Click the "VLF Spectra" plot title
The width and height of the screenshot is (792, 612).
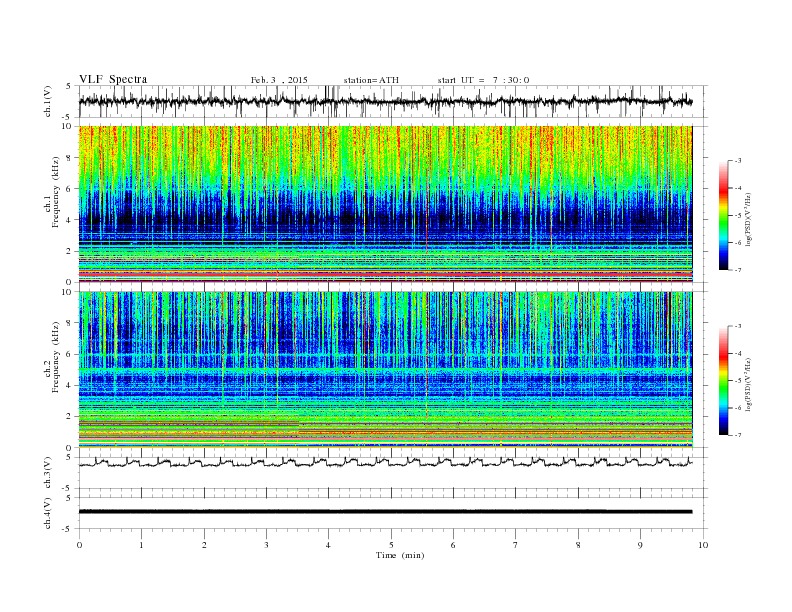click(113, 79)
